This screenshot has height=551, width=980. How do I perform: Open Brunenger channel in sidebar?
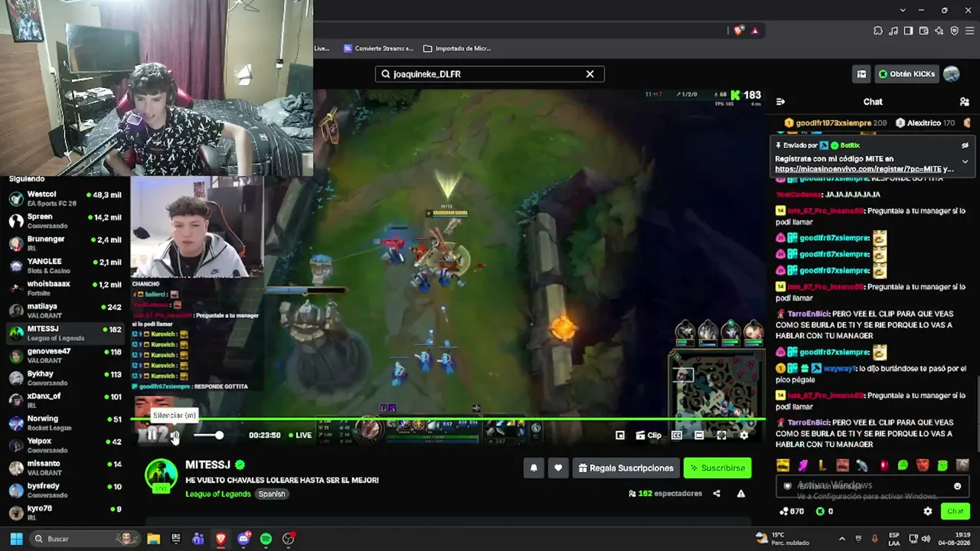tap(65, 243)
